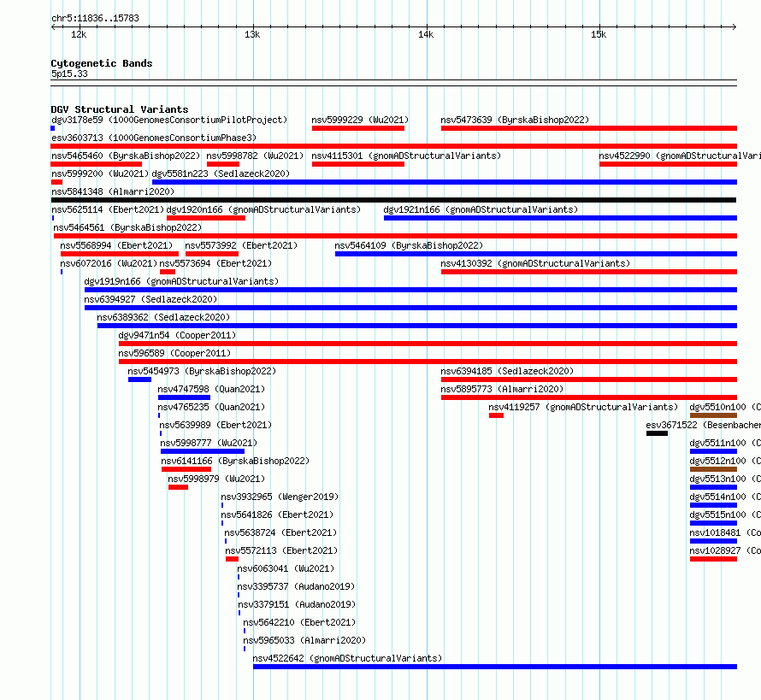
Task: Select nsv6389362 (Sedlazeck2020) label
Action: [163, 317]
